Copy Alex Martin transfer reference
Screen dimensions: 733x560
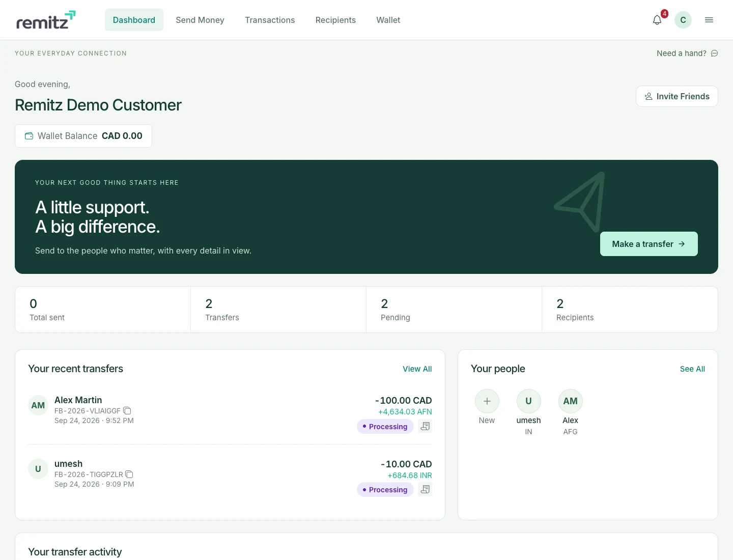click(127, 411)
